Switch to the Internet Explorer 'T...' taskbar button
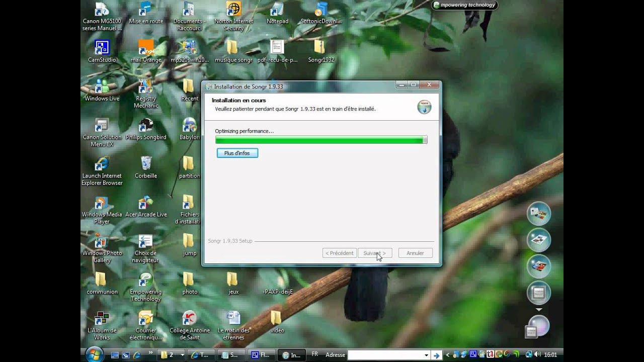Image resolution: width=644 pixels, height=362 pixels. (x=202, y=355)
